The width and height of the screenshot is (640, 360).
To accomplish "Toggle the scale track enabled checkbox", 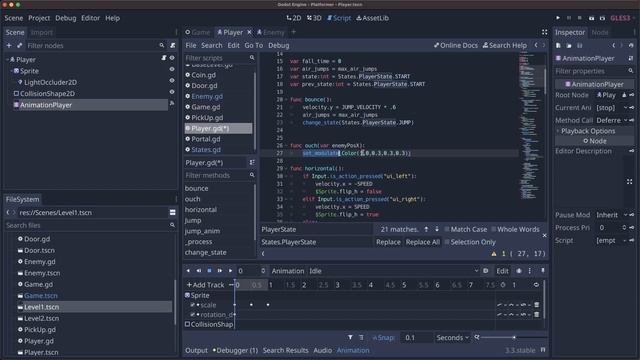I will tap(193, 305).
